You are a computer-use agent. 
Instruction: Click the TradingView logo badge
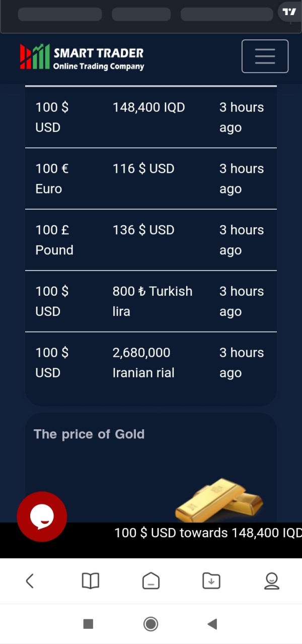(x=289, y=12)
